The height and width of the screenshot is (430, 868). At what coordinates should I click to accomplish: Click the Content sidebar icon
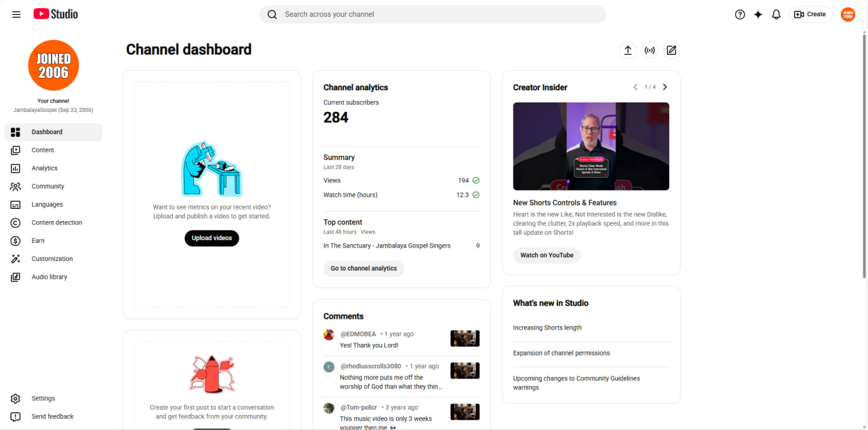coord(16,151)
